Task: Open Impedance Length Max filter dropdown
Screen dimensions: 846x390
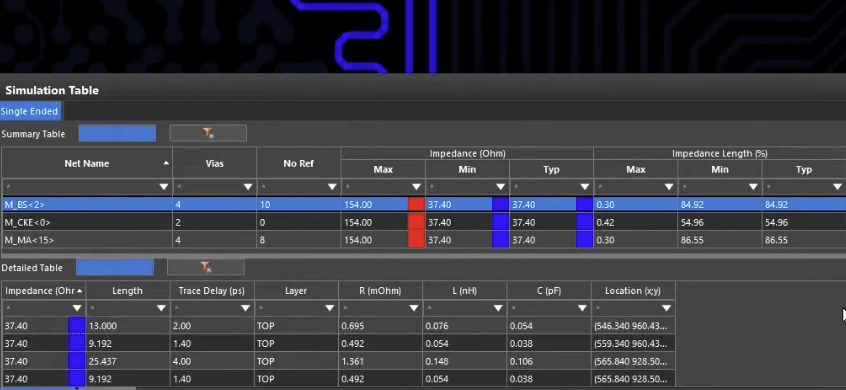Action: [669, 187]
